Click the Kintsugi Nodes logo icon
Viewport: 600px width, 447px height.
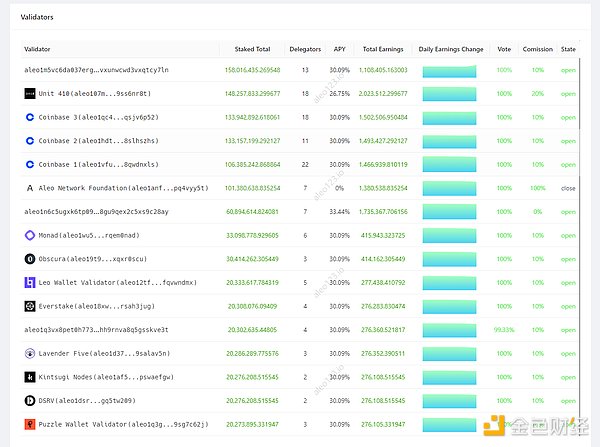[x=30, y=376]
